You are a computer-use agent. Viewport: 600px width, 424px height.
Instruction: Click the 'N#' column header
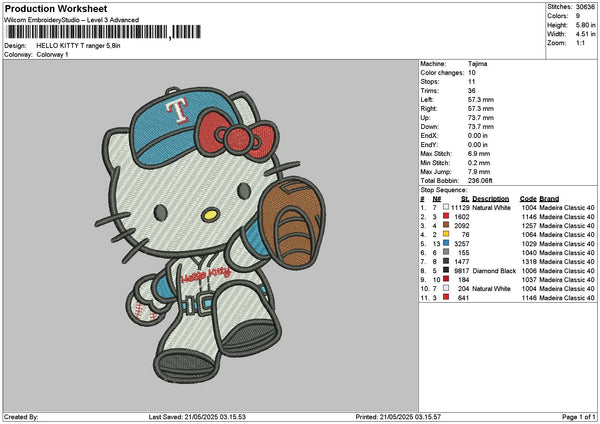tap(437, 199)
